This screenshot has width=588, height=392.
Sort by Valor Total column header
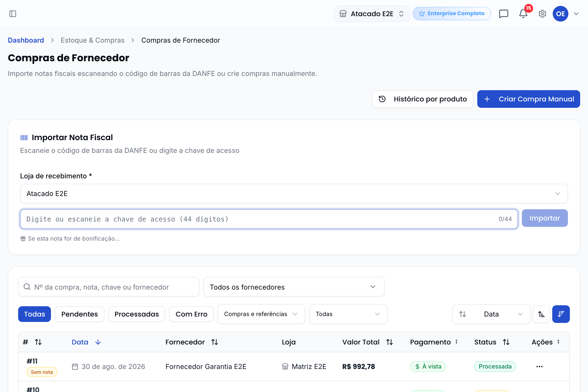368,342
